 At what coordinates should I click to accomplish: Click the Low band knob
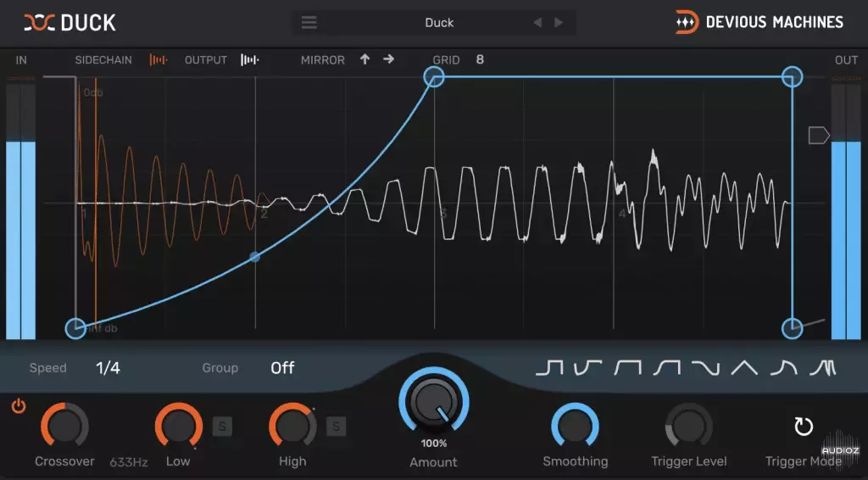point(179,425)
